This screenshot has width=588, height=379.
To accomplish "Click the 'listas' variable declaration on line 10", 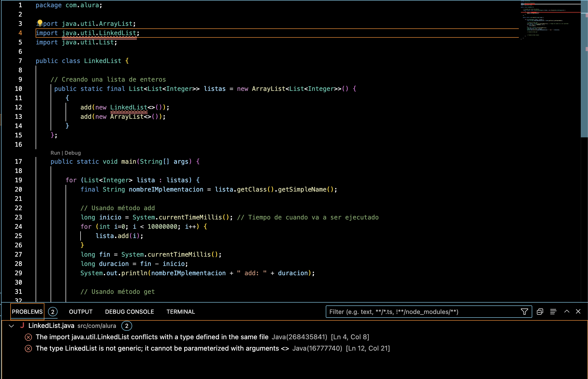I will click(x=214, y=89).
